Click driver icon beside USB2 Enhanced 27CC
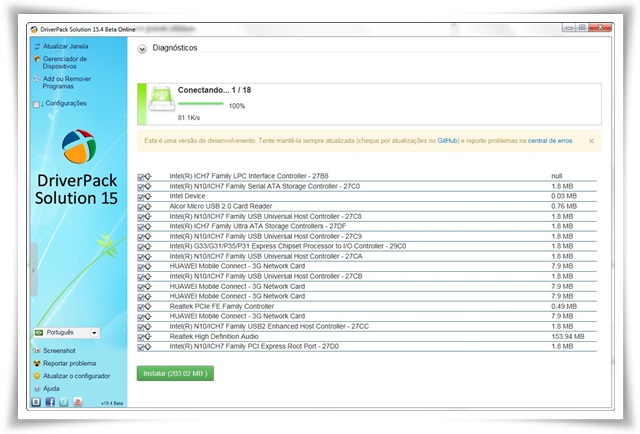640x434 pixels. tap(148, 327)
